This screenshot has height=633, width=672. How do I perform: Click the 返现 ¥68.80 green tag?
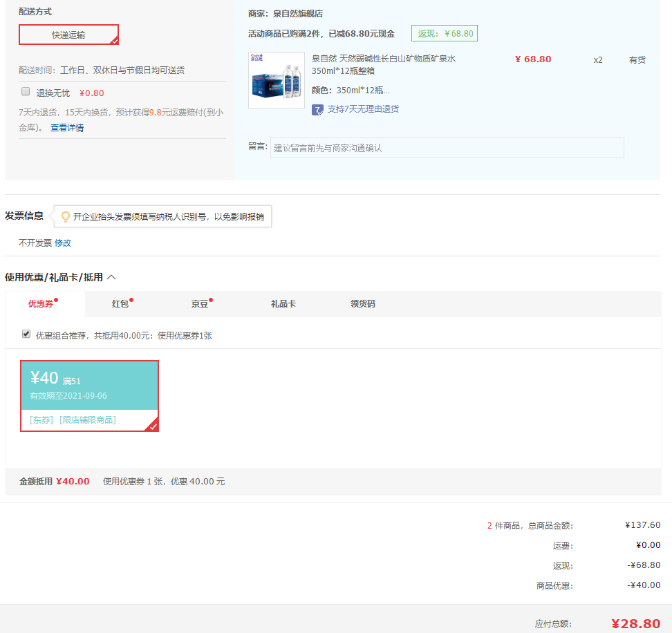click(x=445, y=33)
